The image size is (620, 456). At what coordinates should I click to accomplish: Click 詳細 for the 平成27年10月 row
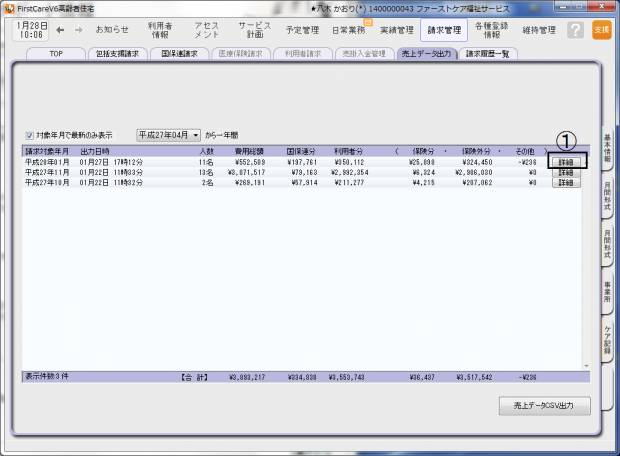(x=567, y=183)
